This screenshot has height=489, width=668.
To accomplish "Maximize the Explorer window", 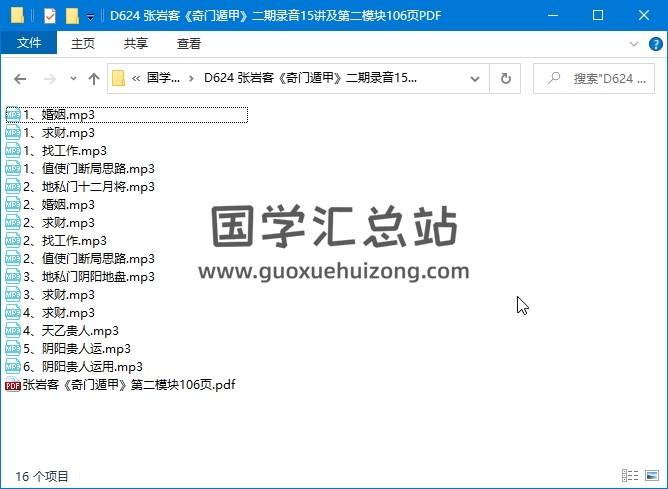I will pos(598,16).
